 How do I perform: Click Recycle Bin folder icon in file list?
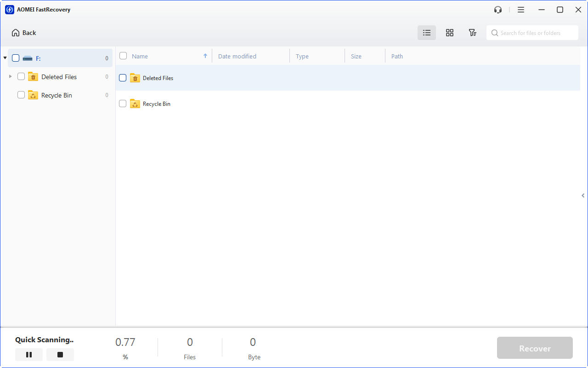pyautogui.click(x=135, y=103)
